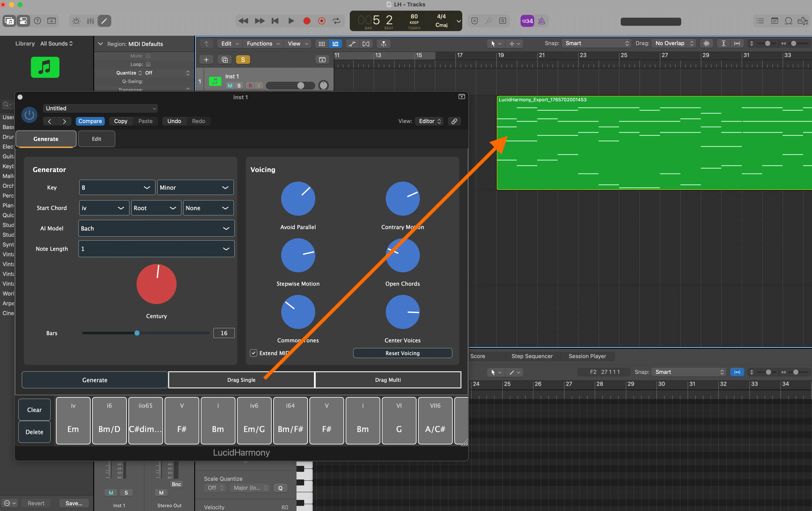This screenshot has height=511, width=812.
Task: Add a new track with plus
Action: pos(206,60)
